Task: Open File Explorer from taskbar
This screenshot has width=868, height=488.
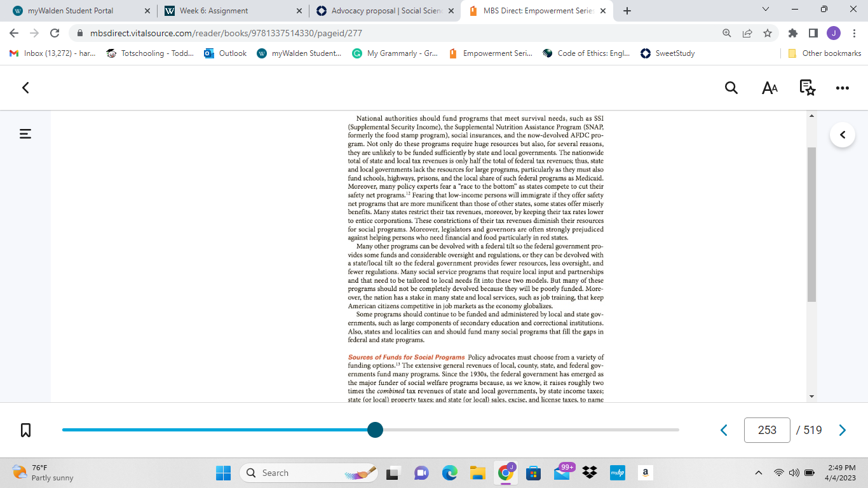Action: (x=478, y=473)
